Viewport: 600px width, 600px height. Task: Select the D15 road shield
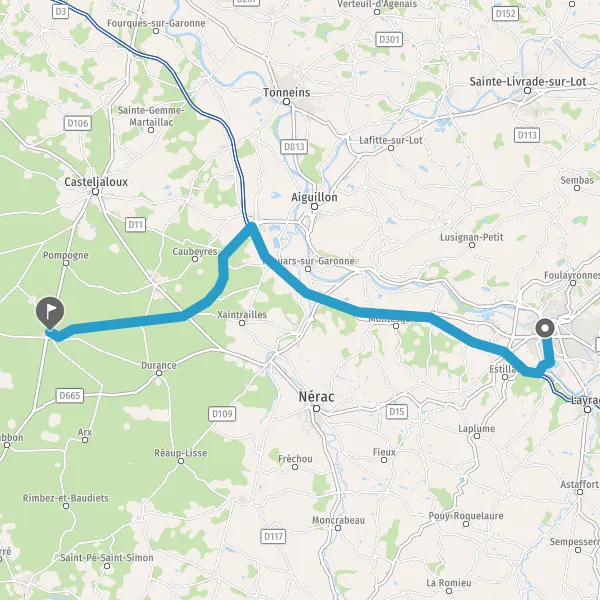tap(396, 411)
